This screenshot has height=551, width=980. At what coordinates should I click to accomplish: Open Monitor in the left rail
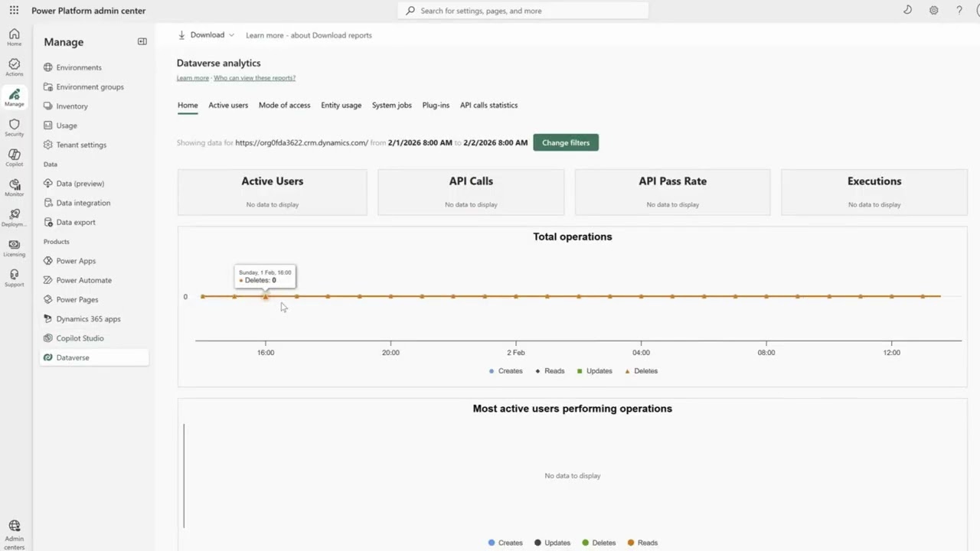click(x=14, y=187)
